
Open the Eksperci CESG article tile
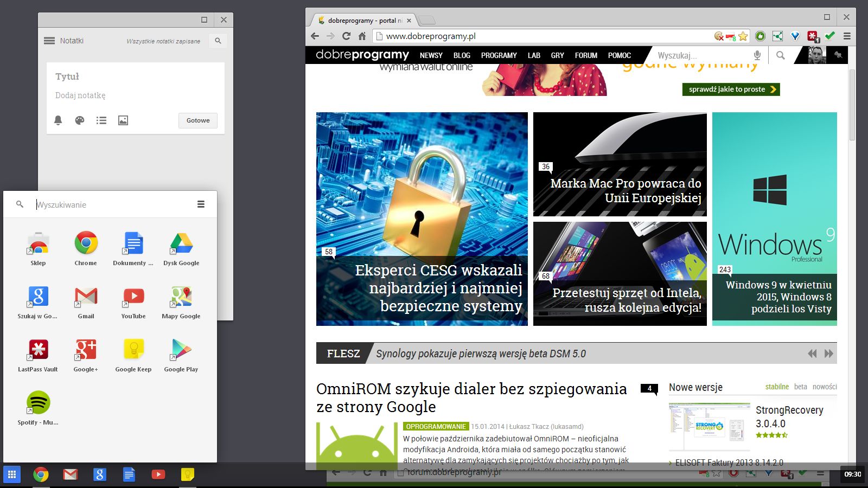pos(422,219)
